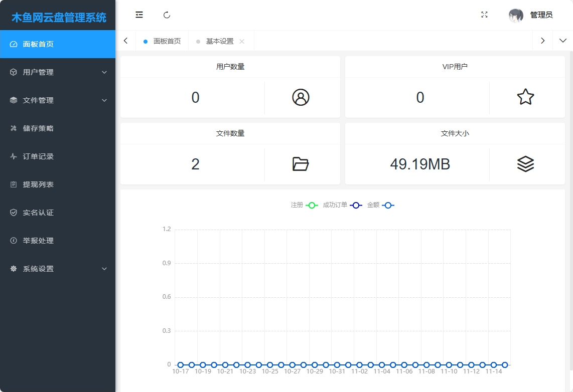
Task: Click the 用户数量 card title
Action: click(x=230, y=67)
